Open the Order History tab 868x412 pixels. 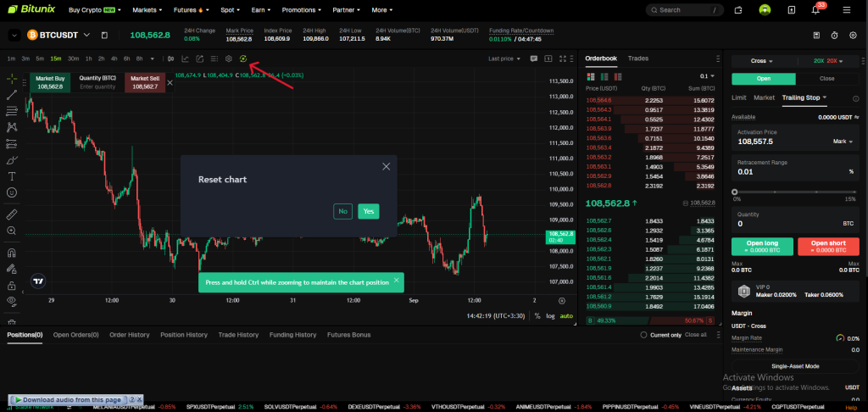tap(129, 335)
